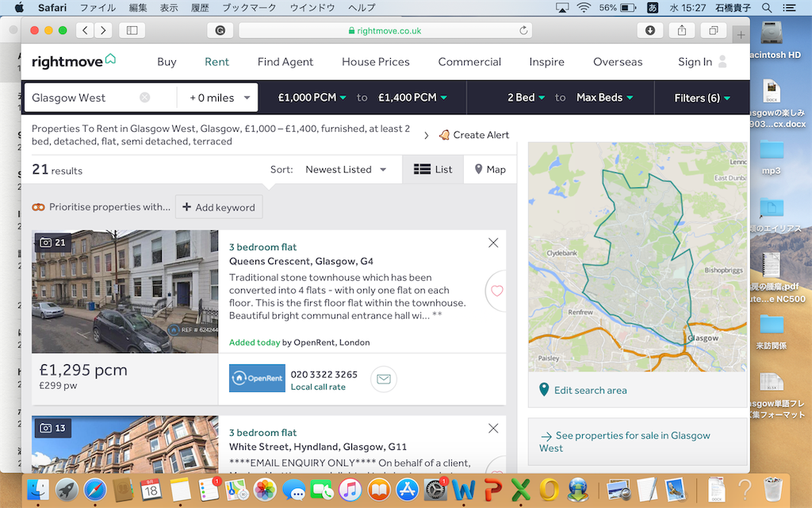The image size is (812, 508).
Task: Click Edit search area link
Action: (x=590, y=391)
